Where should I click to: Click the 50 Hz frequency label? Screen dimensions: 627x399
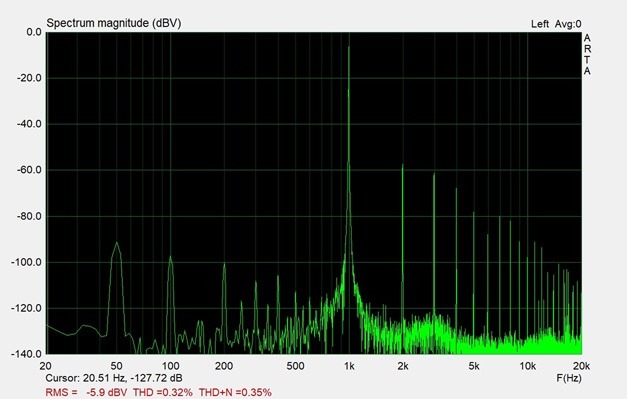click(x=116, y=366)
